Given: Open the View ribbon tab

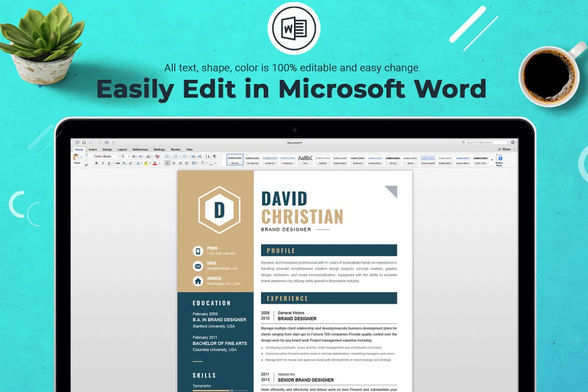Looking at the screenshot, I should 190,149.
